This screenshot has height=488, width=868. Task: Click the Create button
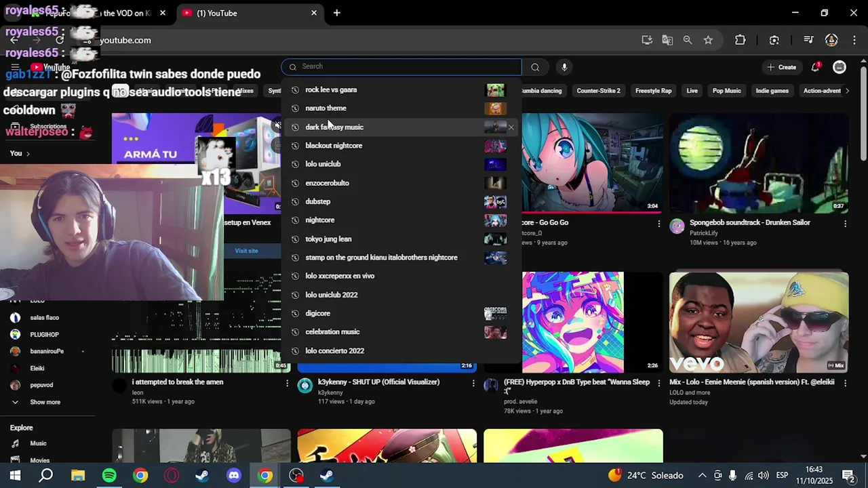point(781,67)
